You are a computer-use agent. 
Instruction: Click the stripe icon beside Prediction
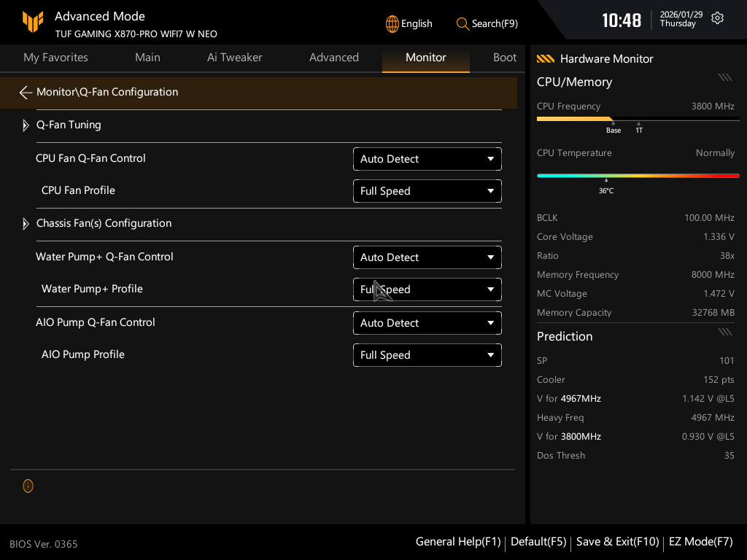click(x=724, y=332)
